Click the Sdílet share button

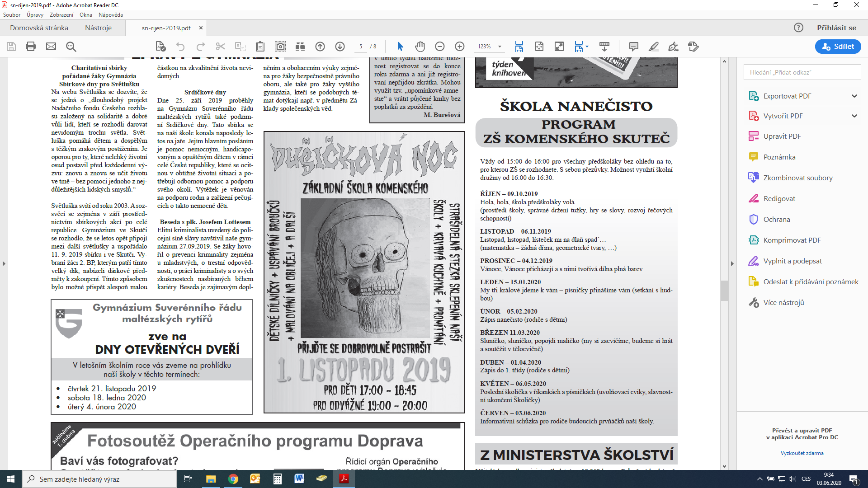tap(838, 47)
